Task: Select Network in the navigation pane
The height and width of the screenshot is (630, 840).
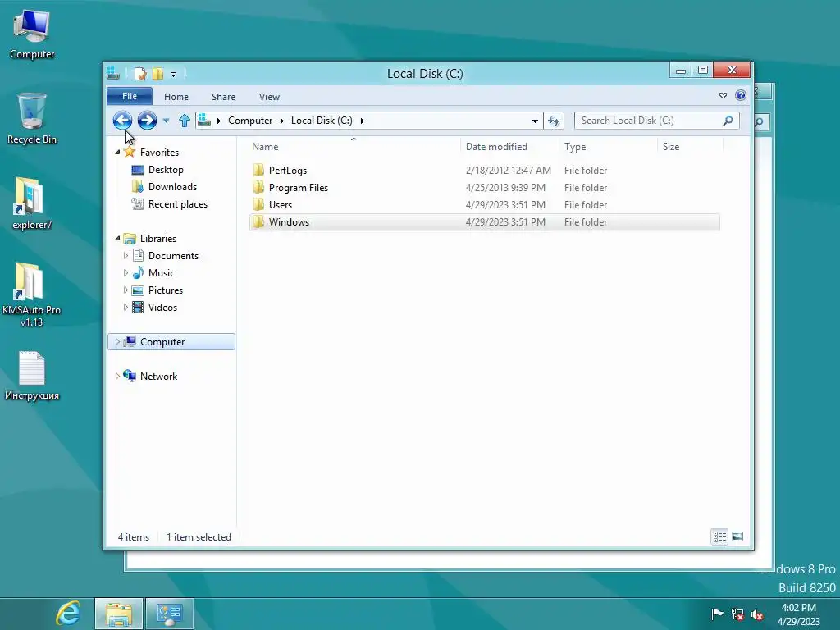Action: pyautogui.click(x=158, y=376)
